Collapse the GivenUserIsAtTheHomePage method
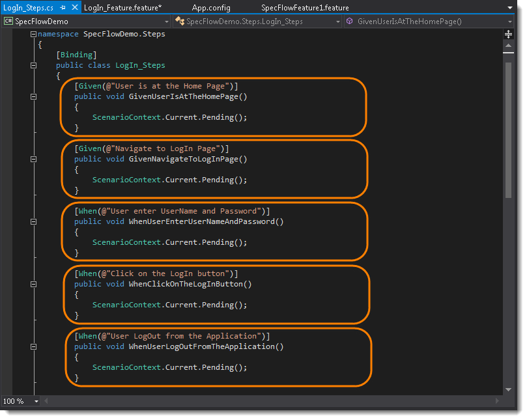527x420 pixels. pyautogui.click(x=33, y=97)
